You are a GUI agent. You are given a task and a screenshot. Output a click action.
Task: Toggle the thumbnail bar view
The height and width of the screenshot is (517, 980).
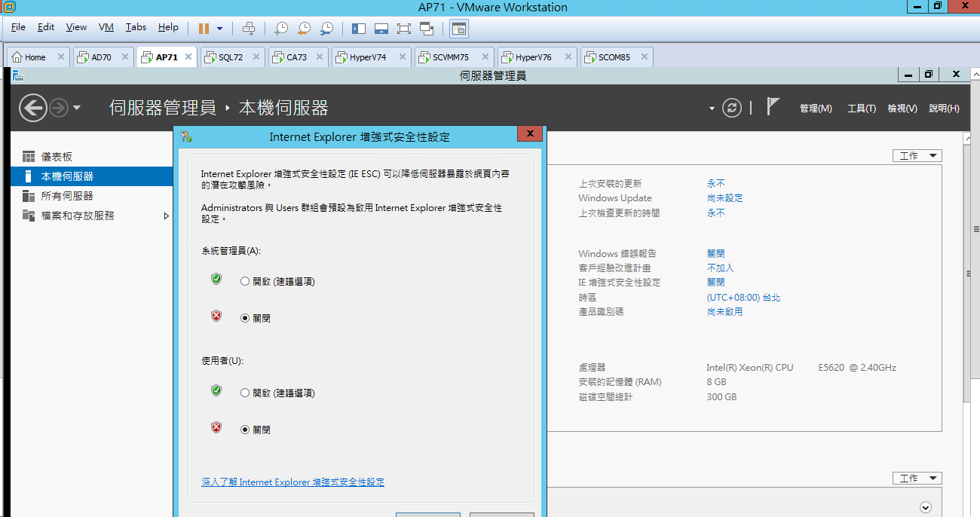point(381,29)
